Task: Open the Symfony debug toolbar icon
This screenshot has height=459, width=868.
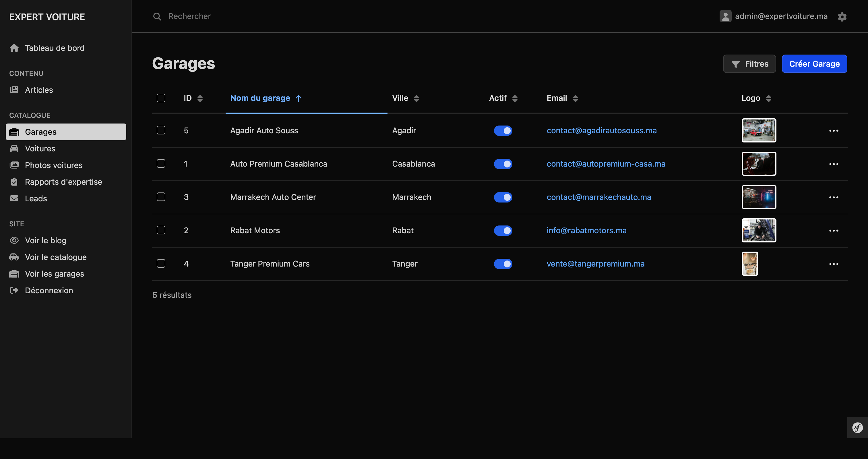Action: (857, 428)
